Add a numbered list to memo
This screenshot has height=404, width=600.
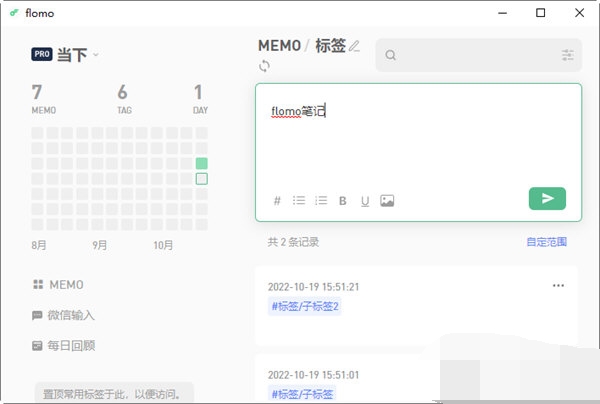pos(321,200)
